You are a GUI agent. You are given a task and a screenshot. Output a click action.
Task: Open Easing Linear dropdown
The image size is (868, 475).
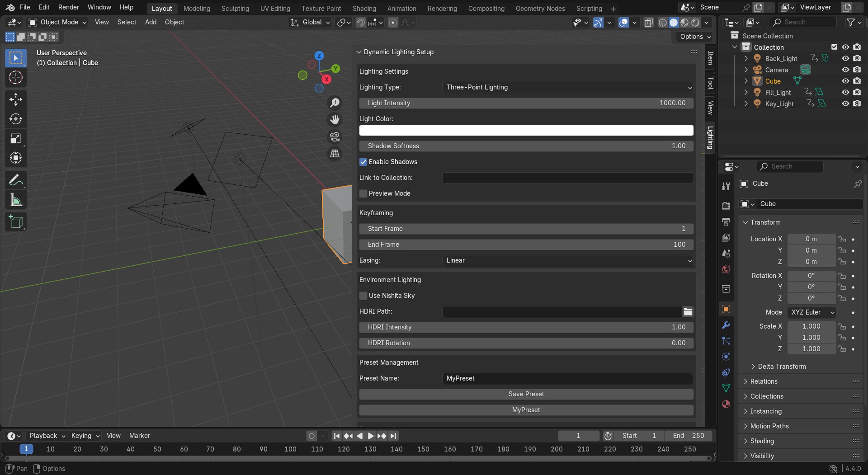pyautogui.click(x=568, y=260)
